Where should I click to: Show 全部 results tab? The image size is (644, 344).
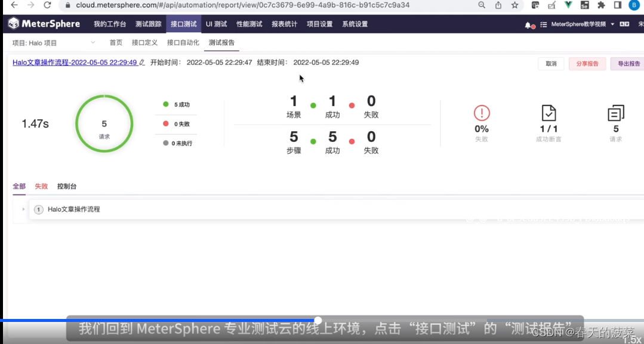pyautogui.click(x=19, y=187)
